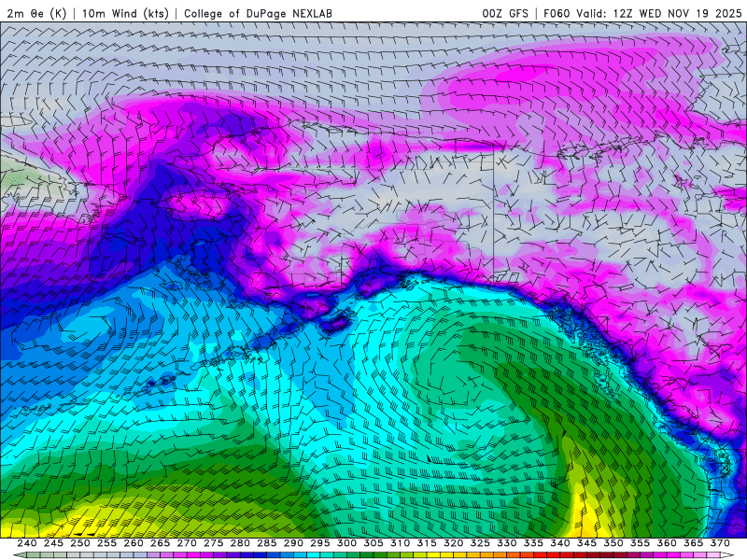Click the 'F060' forecast hour label
This screenshot has width=747, height=560.
click(557, 13)
